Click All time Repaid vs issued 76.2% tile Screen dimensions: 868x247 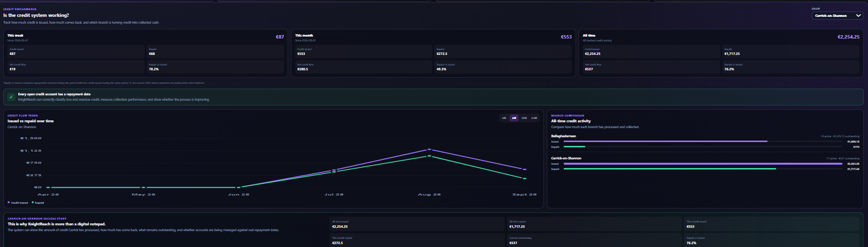pyautogui.click(x=791, y=67)
